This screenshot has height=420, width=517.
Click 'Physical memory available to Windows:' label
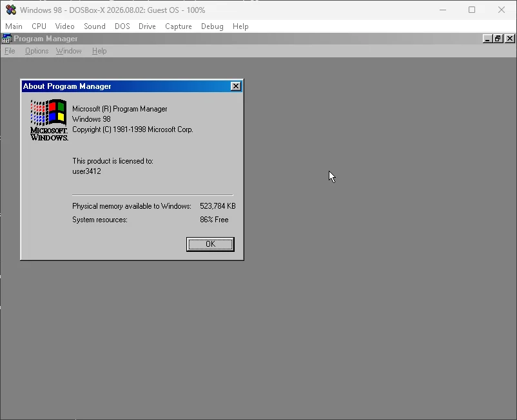[x=132, y=206]
